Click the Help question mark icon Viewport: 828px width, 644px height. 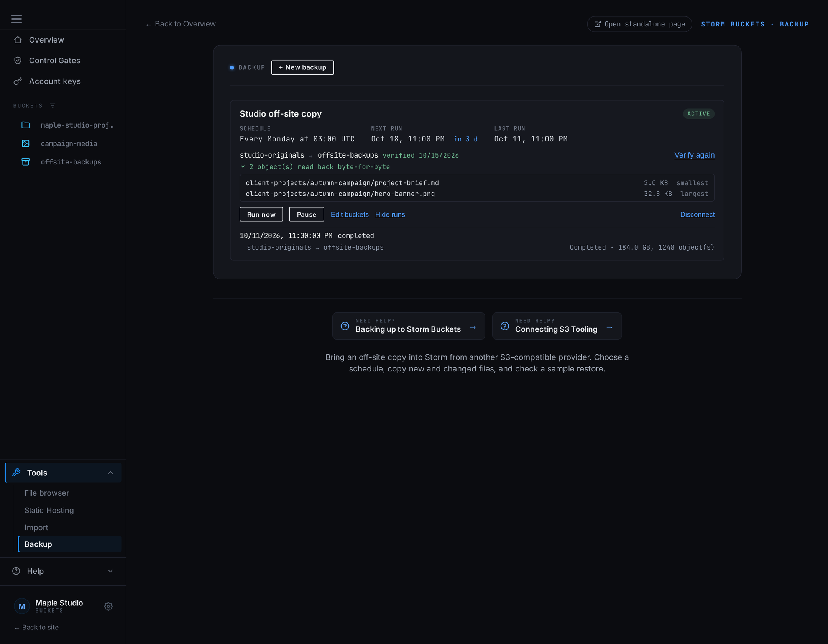click(x=16, y=571)
